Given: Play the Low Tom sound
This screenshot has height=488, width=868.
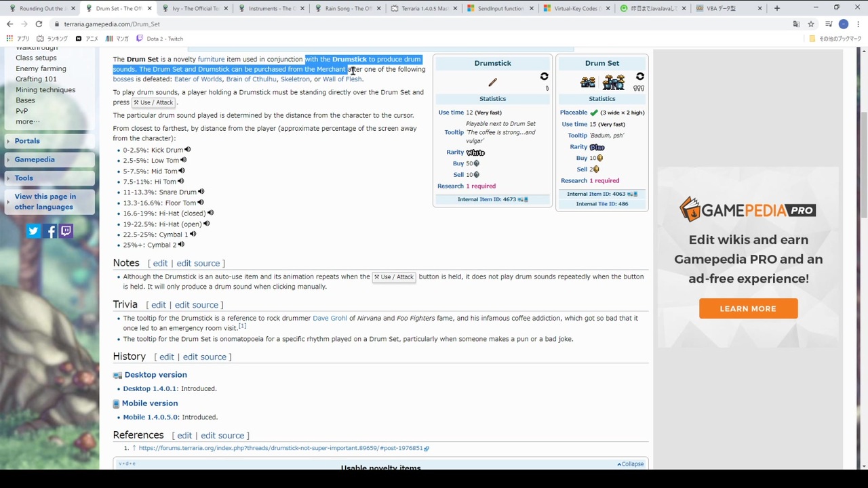Looking at the screenshot, I should [x=183, y=161].
